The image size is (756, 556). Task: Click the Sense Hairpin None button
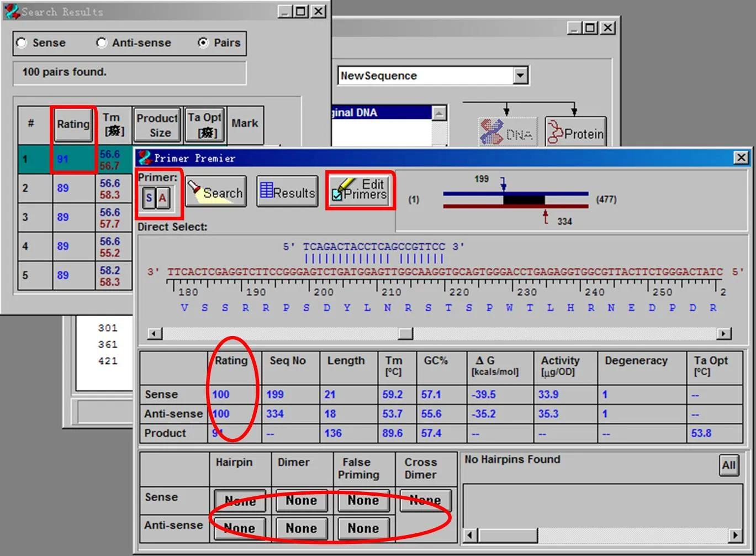pyautogui.click(x=240, y=501)
